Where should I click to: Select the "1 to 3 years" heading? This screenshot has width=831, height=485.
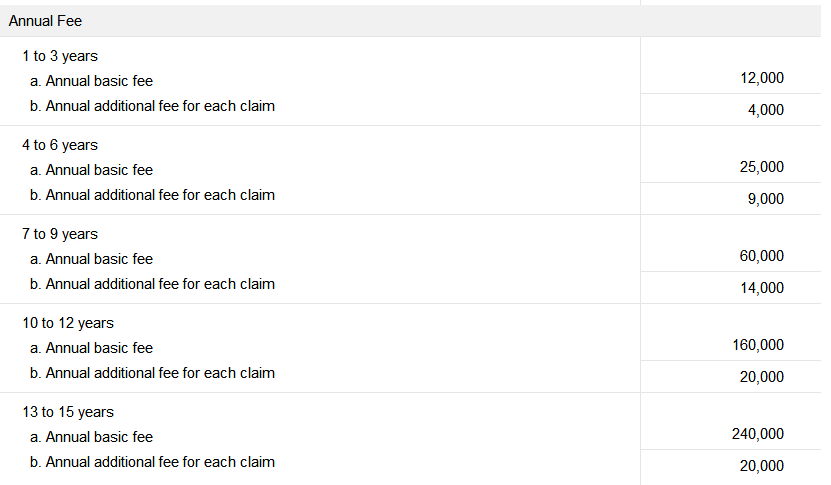pos(60,56)
